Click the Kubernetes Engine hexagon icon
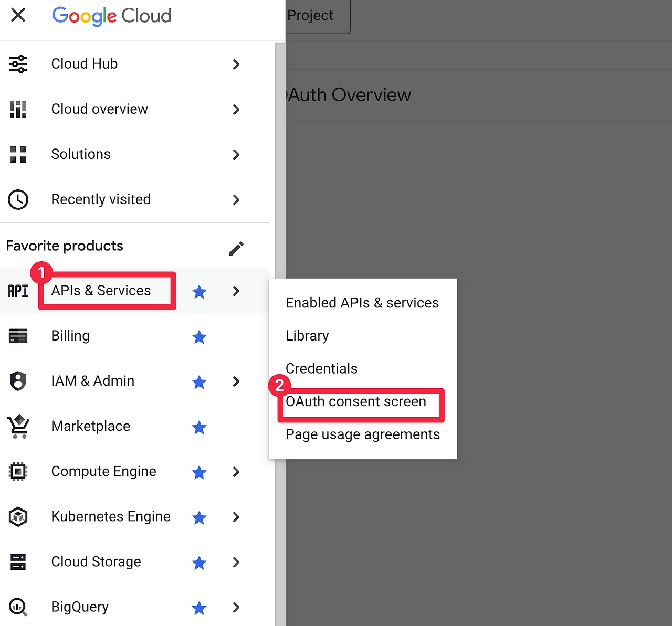 coord(18,517)
